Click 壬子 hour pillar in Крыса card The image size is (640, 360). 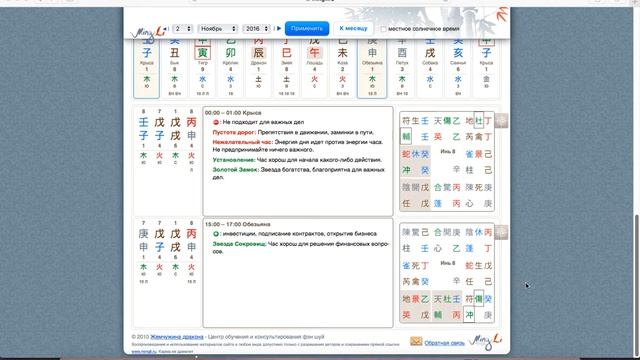(x=144, y=129)
